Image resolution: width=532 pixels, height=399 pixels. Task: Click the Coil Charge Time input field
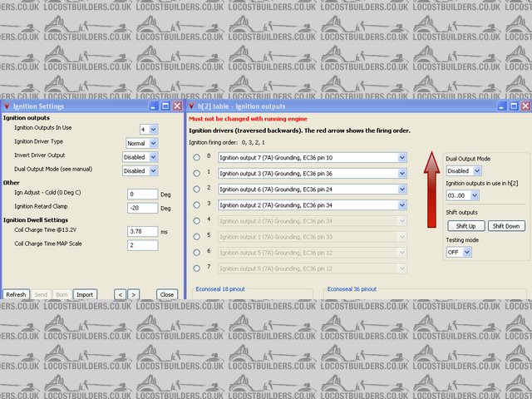pyautogui.click(x=142, y=231)
